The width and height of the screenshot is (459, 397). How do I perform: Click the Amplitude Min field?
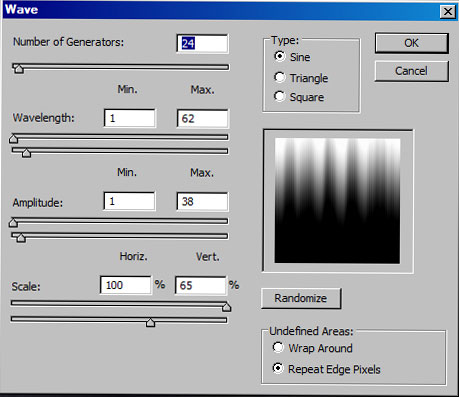129,201
